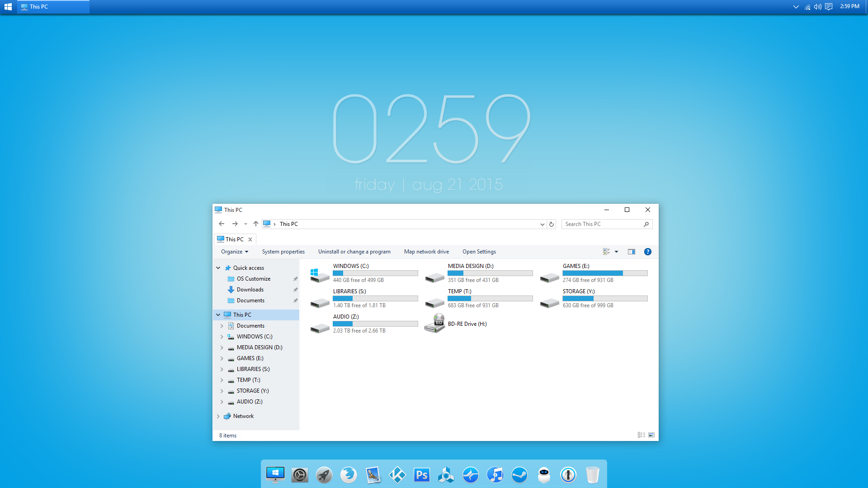868x488 pixels.
Task: Click the Organize dropdown menu
Action: coord(234,251)
